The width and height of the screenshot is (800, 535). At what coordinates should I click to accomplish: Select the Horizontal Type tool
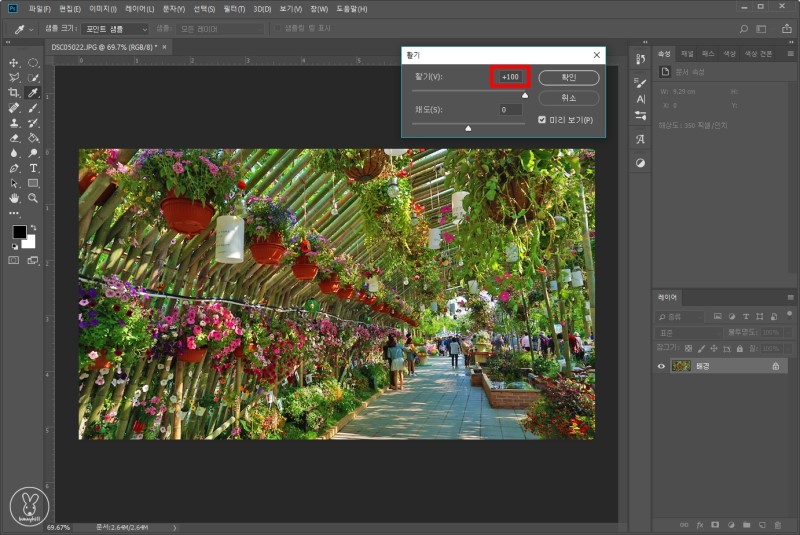tap(33, 168)
